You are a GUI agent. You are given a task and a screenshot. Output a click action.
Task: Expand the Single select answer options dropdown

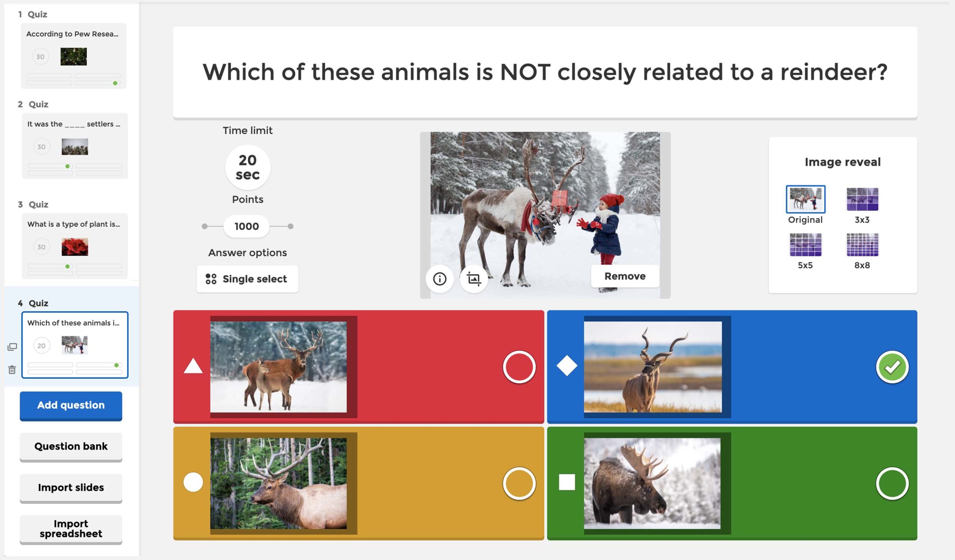tap(247, 279)
